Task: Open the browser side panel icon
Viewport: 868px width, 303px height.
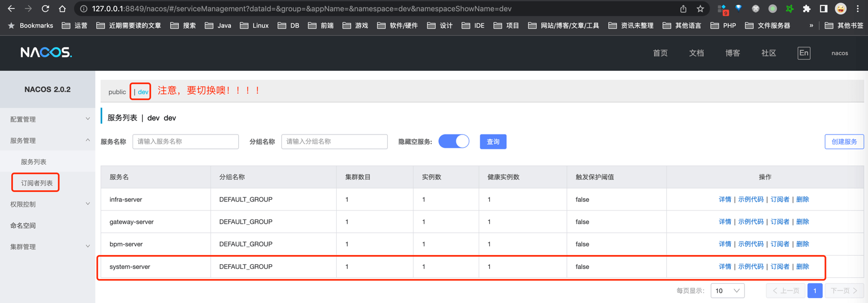Action: [823, 9]
